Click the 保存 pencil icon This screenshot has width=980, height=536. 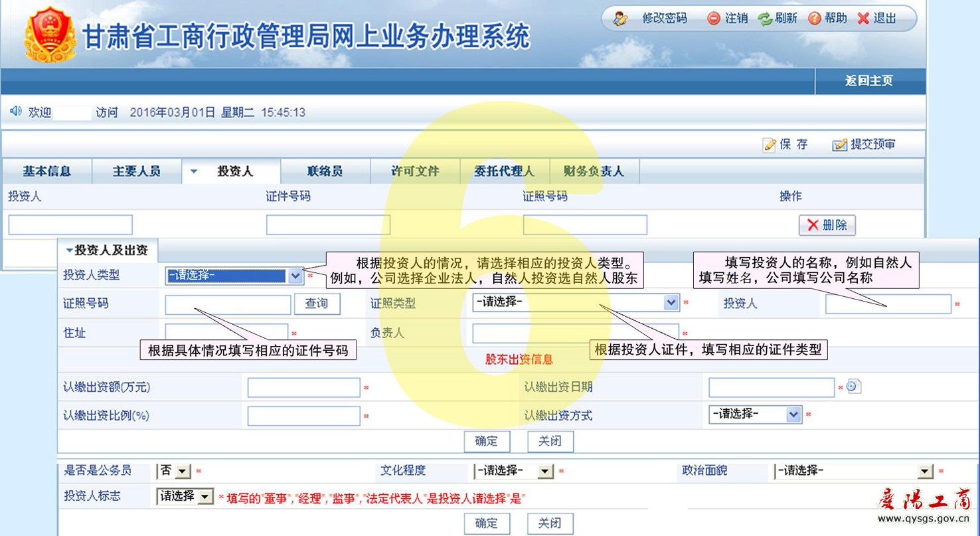tap(770, 145)
